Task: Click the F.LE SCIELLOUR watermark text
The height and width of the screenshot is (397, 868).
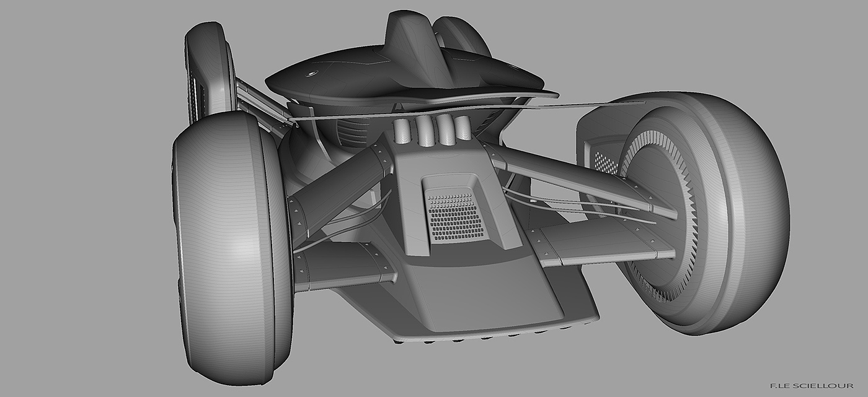Action: 812,386
